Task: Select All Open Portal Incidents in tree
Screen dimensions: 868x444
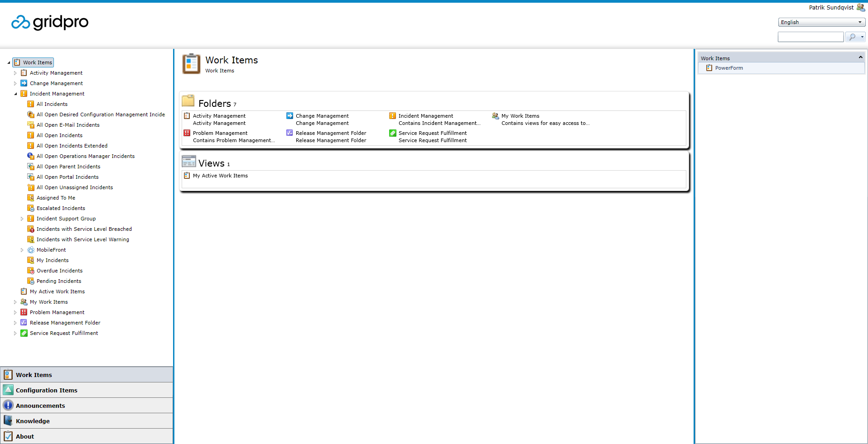Action: pyautogui.click(x=68, y=177)
